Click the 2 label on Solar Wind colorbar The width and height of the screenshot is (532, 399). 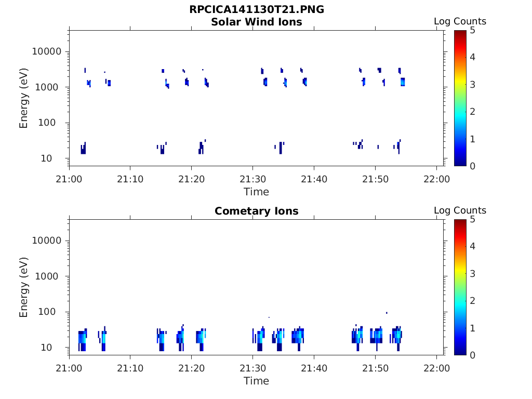472,112
